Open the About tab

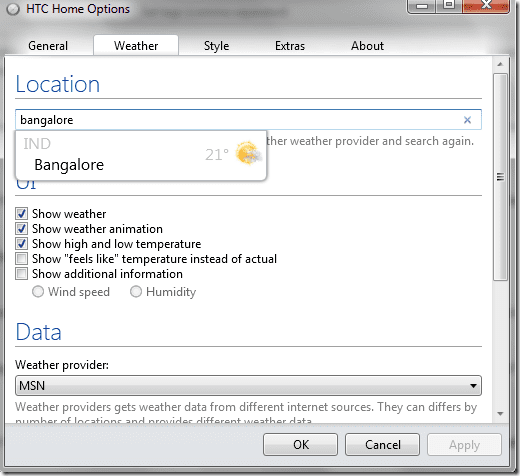pos(367,46)
